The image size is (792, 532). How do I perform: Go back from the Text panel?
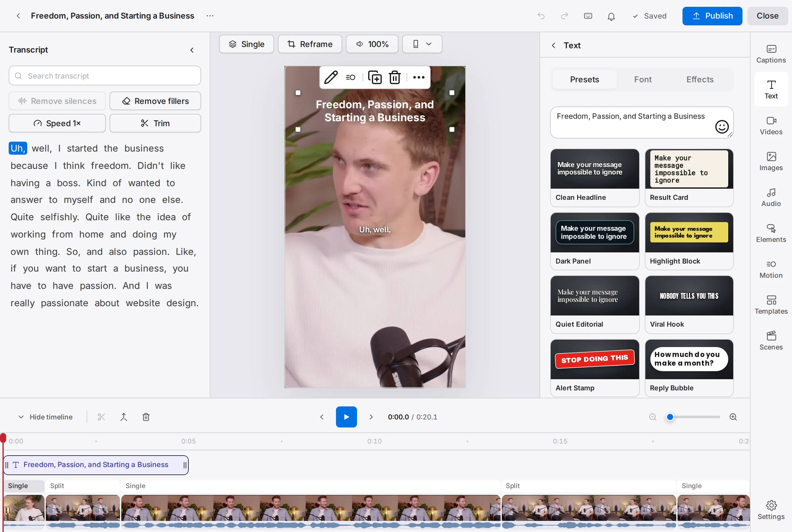(553, 45)
